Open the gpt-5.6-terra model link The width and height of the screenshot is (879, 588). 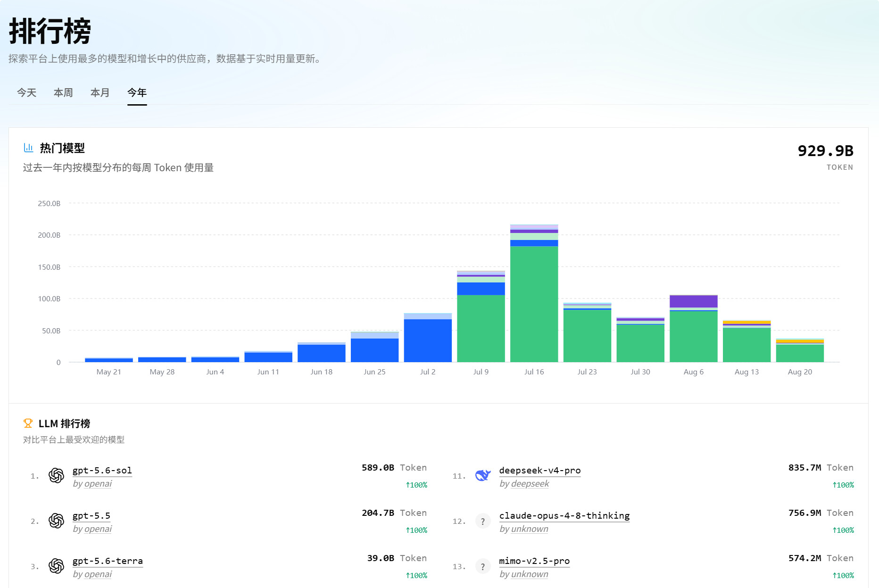pyautogui.click(x=108, y=561)
